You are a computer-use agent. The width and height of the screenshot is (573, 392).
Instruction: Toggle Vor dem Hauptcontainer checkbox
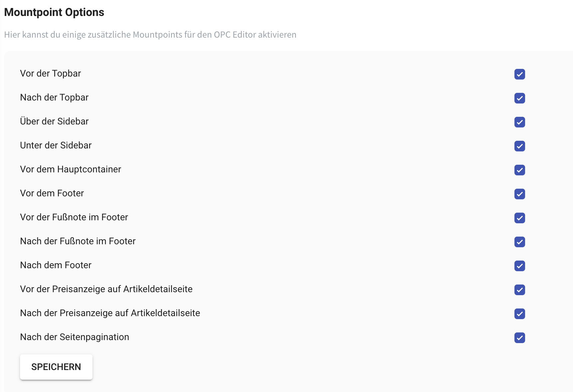[x=519, y=170]
